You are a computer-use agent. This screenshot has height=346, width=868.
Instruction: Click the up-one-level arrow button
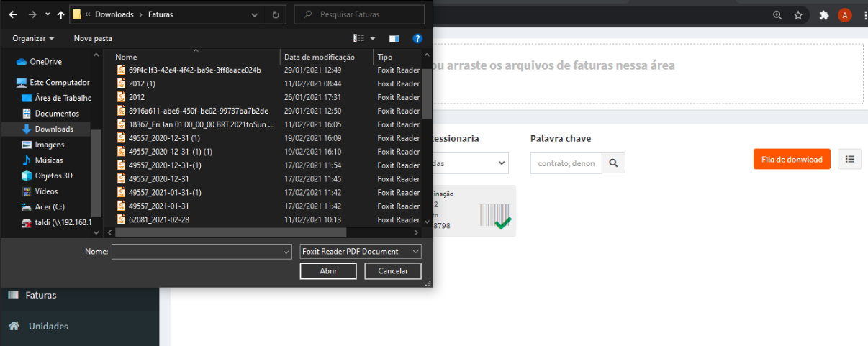[60, 14]
